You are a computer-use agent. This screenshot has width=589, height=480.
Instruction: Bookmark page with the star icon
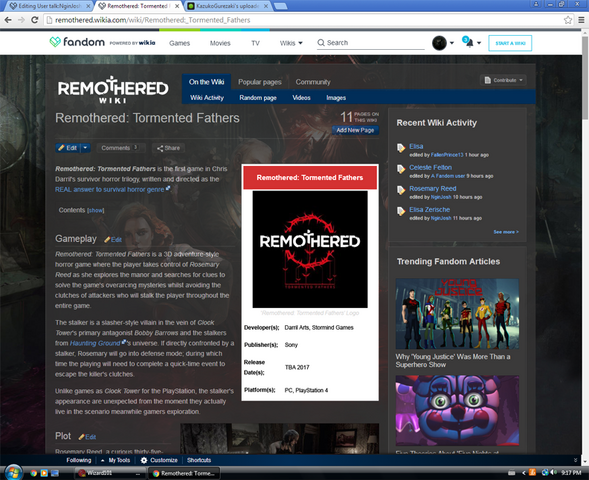(x=568, y=20)
